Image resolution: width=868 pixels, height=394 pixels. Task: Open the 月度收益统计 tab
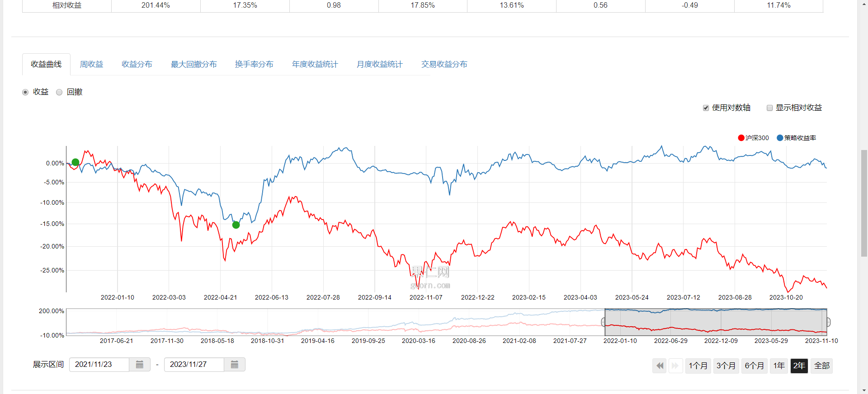379,64
